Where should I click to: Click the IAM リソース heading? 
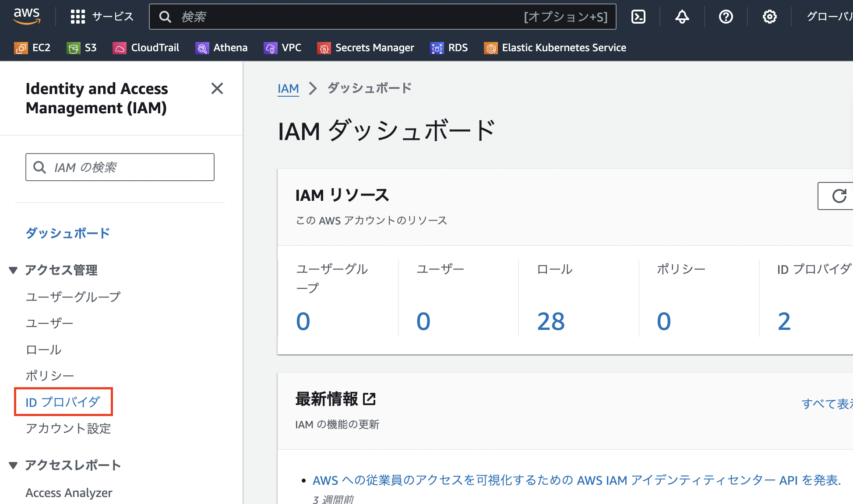[342, 195]
